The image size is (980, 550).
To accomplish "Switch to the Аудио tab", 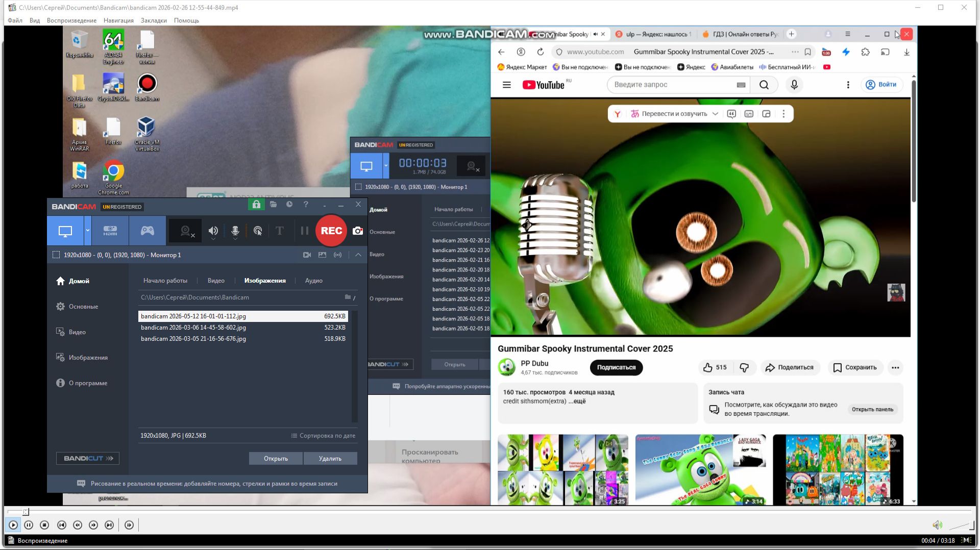I will point(314,281).
